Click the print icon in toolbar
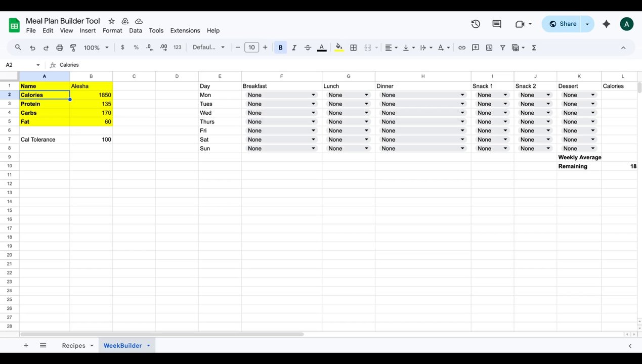 pyautogui.click(x=60, y=48)
